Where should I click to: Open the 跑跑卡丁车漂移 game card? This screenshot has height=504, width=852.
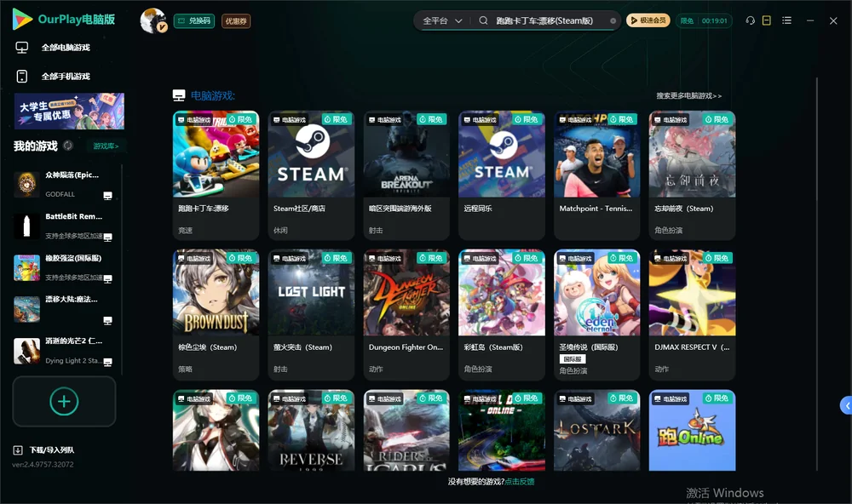[216, 175]
